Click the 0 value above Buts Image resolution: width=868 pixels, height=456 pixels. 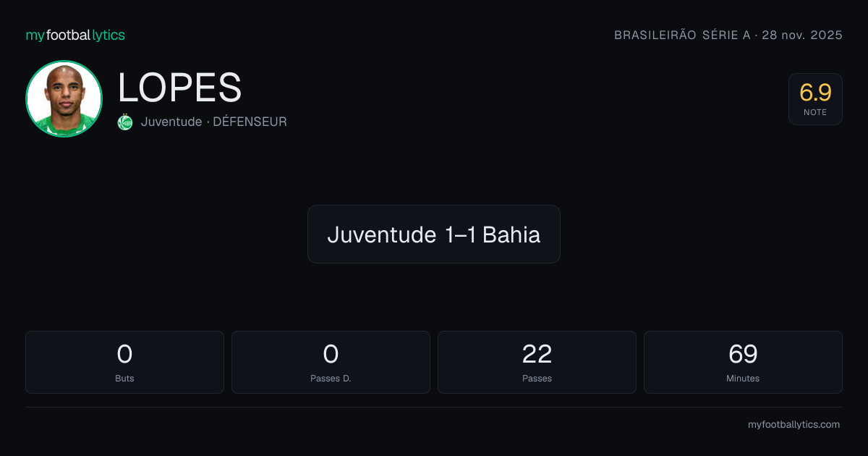[x=124, y=354]
